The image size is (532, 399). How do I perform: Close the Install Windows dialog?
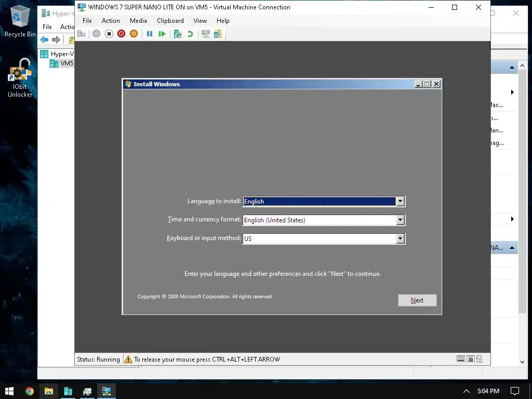(436, 84)
